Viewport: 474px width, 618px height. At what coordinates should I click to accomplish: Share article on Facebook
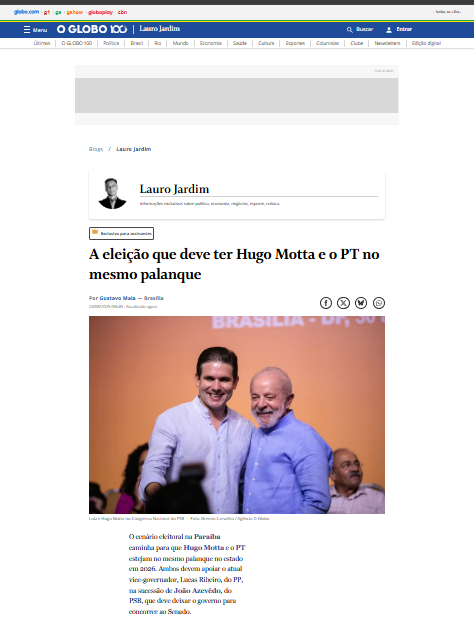(x=326, y=303)
